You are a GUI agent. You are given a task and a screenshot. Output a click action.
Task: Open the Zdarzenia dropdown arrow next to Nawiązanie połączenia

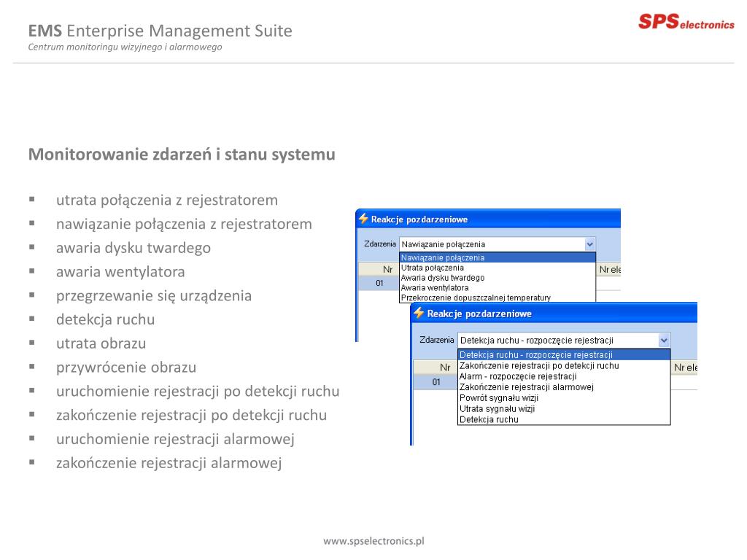pyautogui.click(x=589, y=244)
